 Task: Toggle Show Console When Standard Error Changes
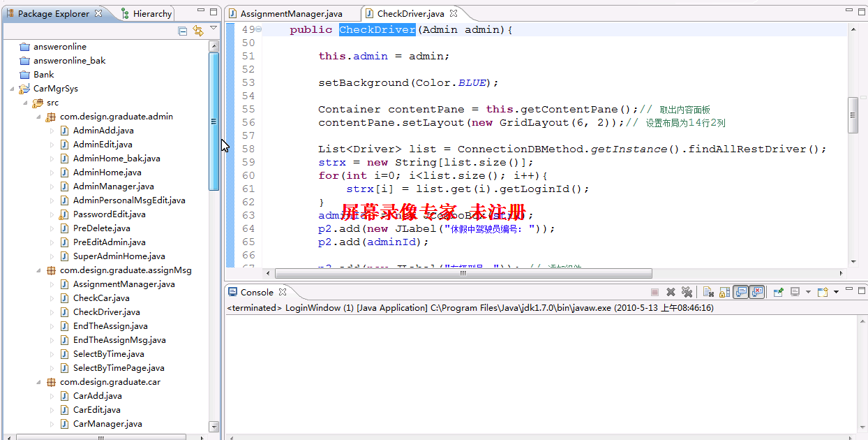pos(757,292)
